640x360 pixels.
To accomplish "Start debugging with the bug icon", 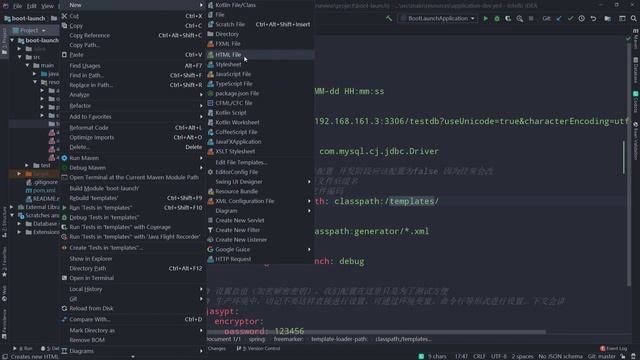I will [497, 18].
